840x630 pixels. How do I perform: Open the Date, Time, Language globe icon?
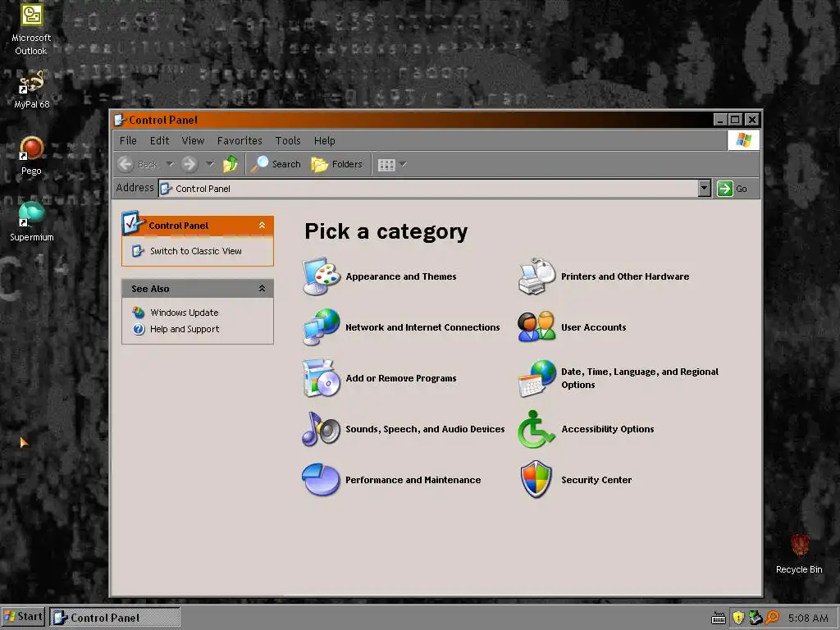pyautogui.click(x=536, y=378)
